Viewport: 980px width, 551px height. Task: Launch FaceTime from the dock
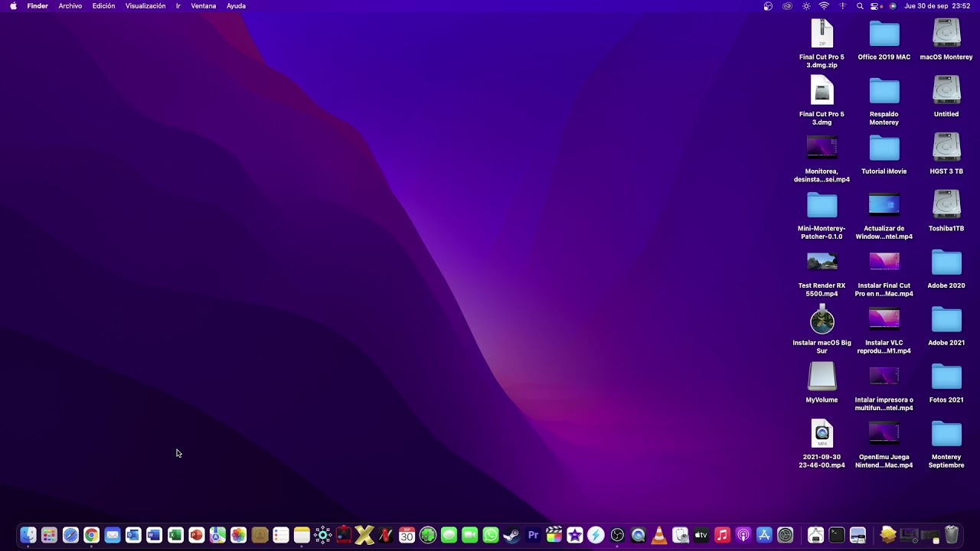[470, 536]
